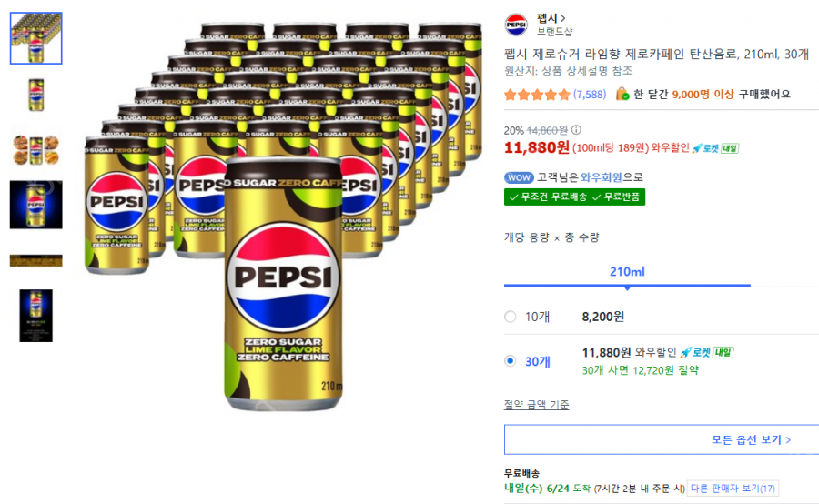This screenshot has height=504, width=819.
Task: Open the 210ml volume tab
Action: (627, 272)
